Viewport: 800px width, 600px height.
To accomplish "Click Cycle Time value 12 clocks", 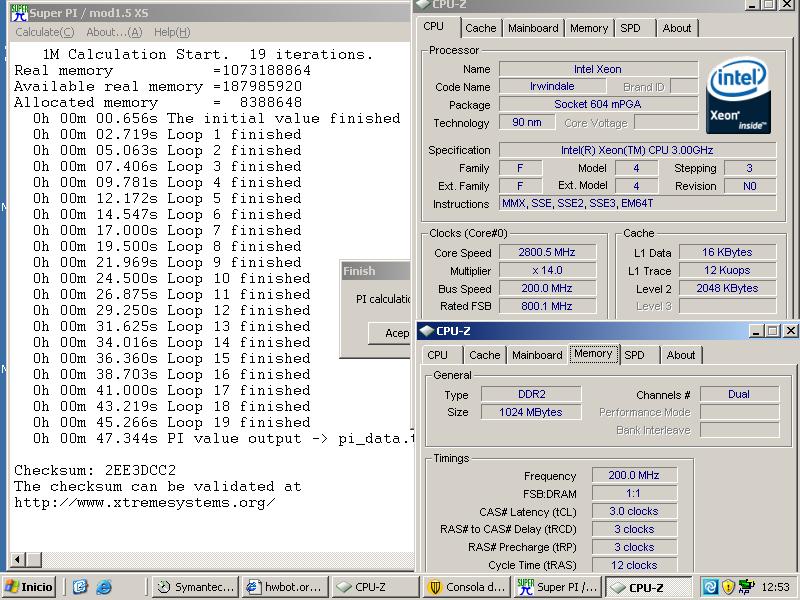I will tap(634, 565).
